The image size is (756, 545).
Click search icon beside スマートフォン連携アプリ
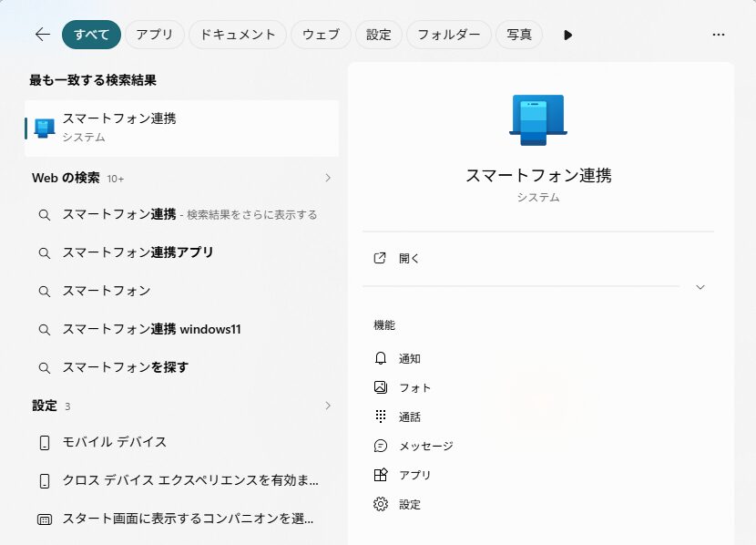[x=45, y=253]
